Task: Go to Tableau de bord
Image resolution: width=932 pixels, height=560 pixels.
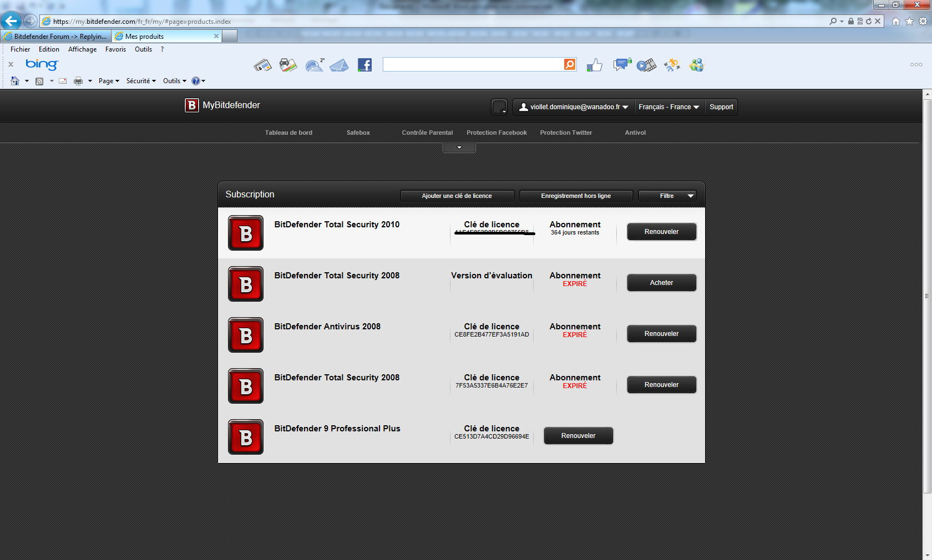Action: point(288,133)
